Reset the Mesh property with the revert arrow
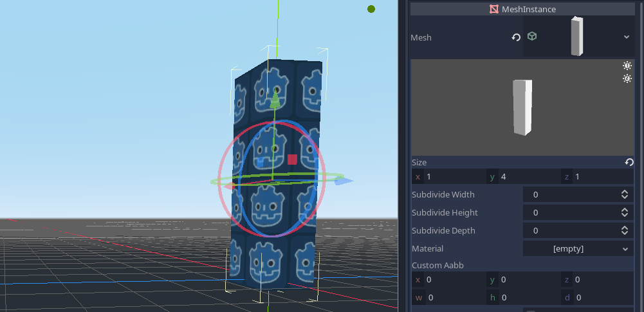The height and width of the screenshot is (312, 644). 516,37
